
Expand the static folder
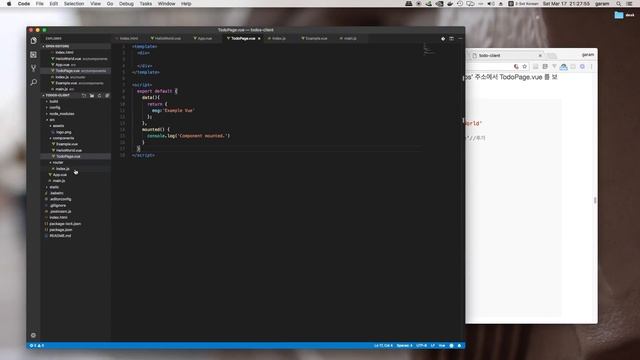[54, 187]
